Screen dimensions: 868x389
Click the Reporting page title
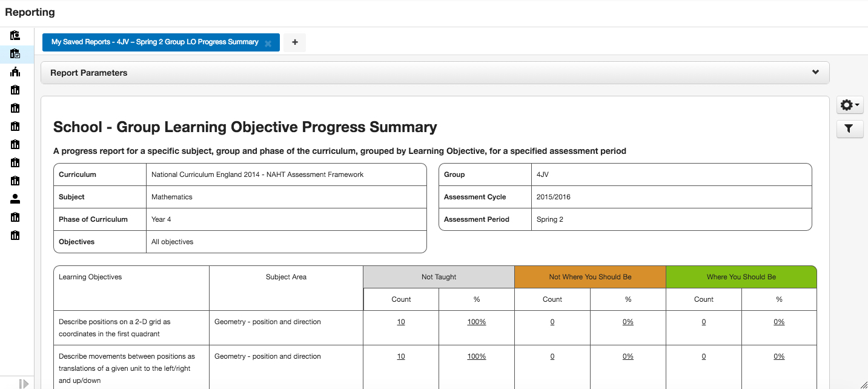tap(30, 12)
